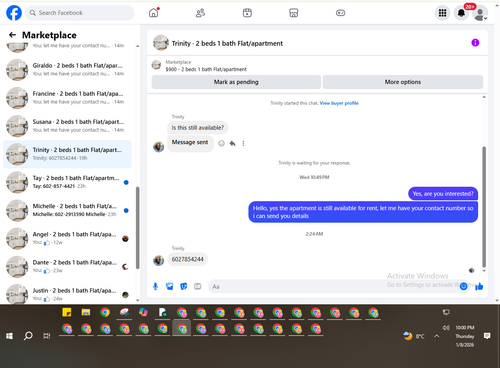500x368 pixels.
Task: Click the back arrow beside Marketplace
Action: click(x=12, y=35)
